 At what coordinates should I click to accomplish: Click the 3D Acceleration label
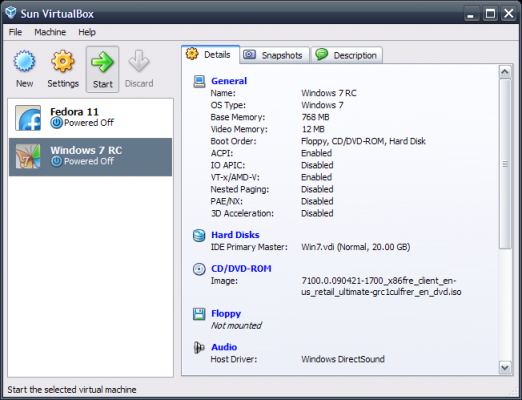tap(242, 213)
